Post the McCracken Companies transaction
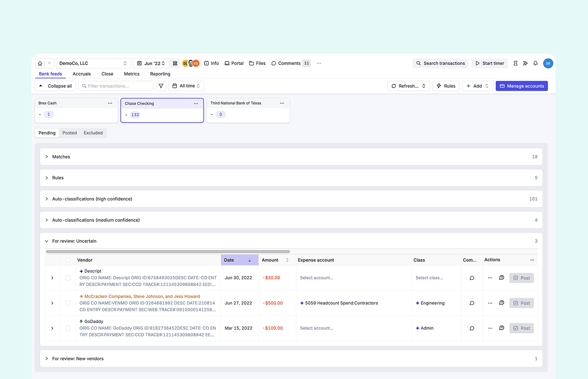Viewport: 588px width, 379px height. [x=522, y=303]
